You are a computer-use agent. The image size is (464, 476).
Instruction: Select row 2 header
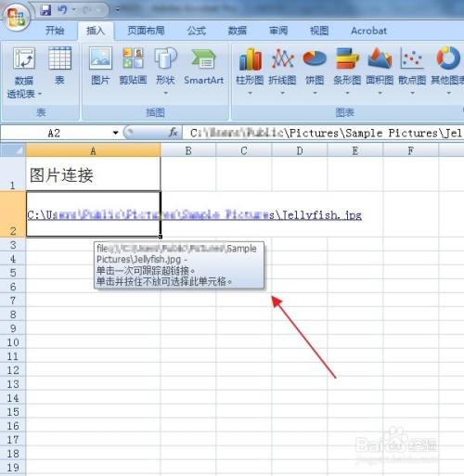point(13,214)
